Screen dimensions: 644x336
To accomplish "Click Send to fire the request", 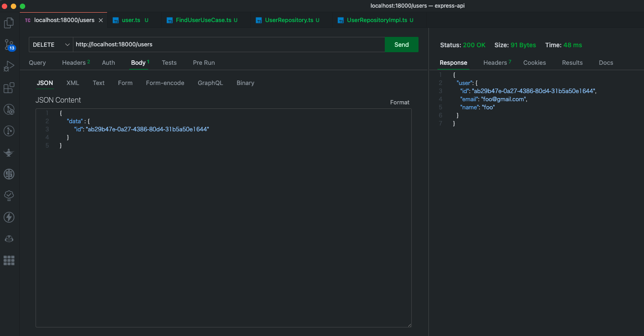I will (401, 45).
